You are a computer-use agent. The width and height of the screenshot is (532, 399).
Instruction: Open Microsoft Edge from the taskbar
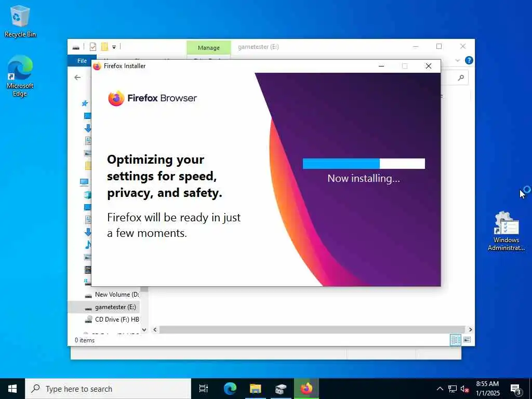tap(230, 389)
